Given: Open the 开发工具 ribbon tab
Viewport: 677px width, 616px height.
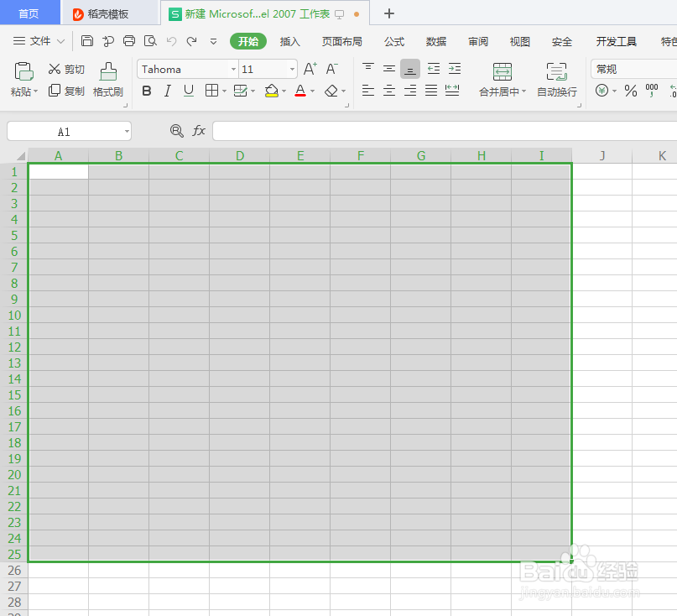Looking at the screenshot, I should [x=616, y=41].
